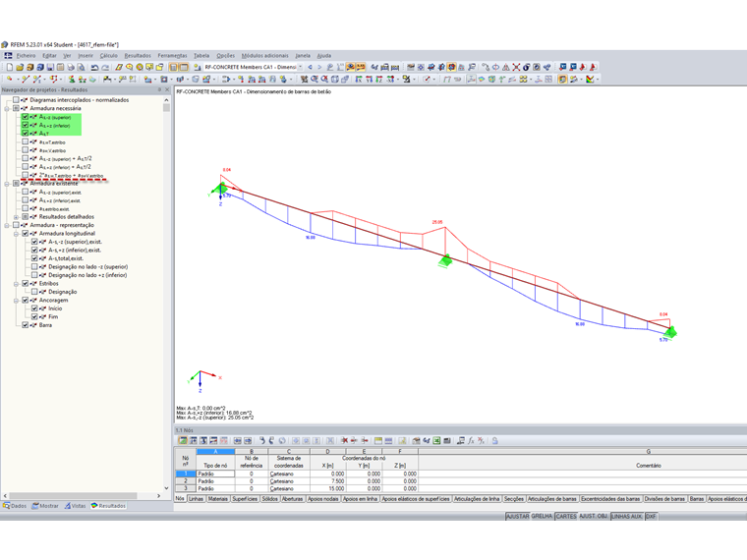Open the Módulos adicionais menu
This screenshot has height=560, width=747.
pyautogui.click(x=264, y=56)
